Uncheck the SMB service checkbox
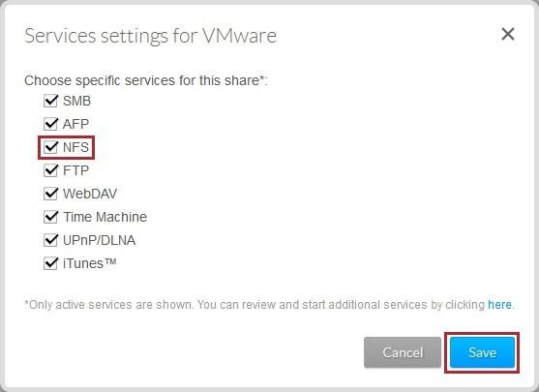Viewport: 539px width, 392px height. (x=50, y=101)
